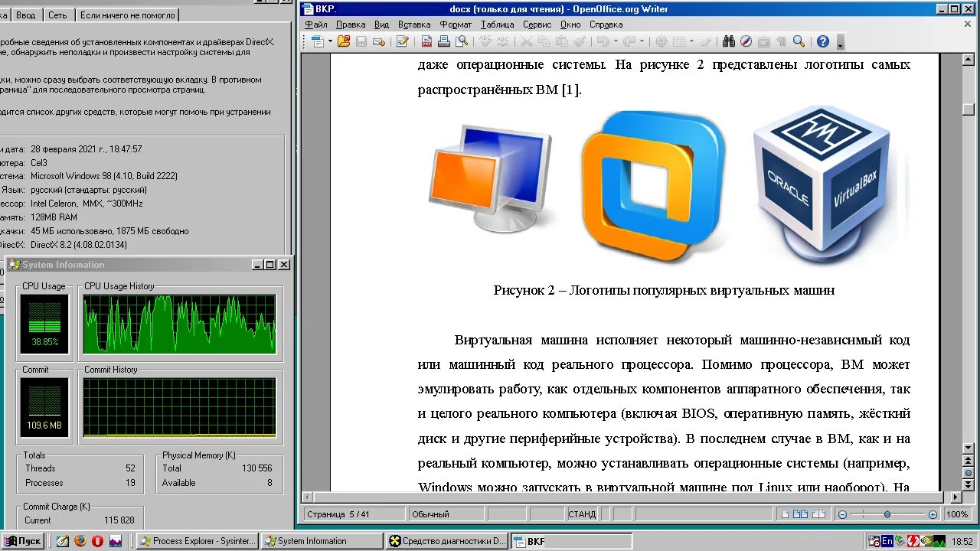The image size is (980, 551).
Task: Click the zoom slider handle
Action: pos(887,514)
